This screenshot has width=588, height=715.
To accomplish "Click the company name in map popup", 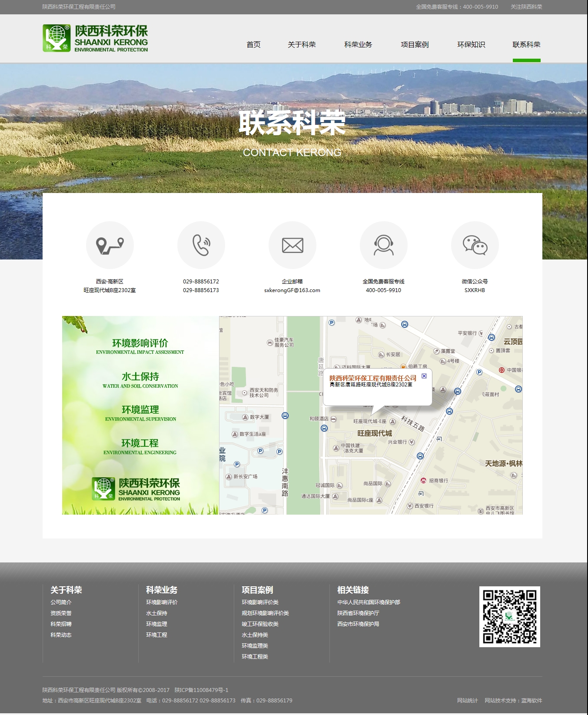I will click(373, 378).
